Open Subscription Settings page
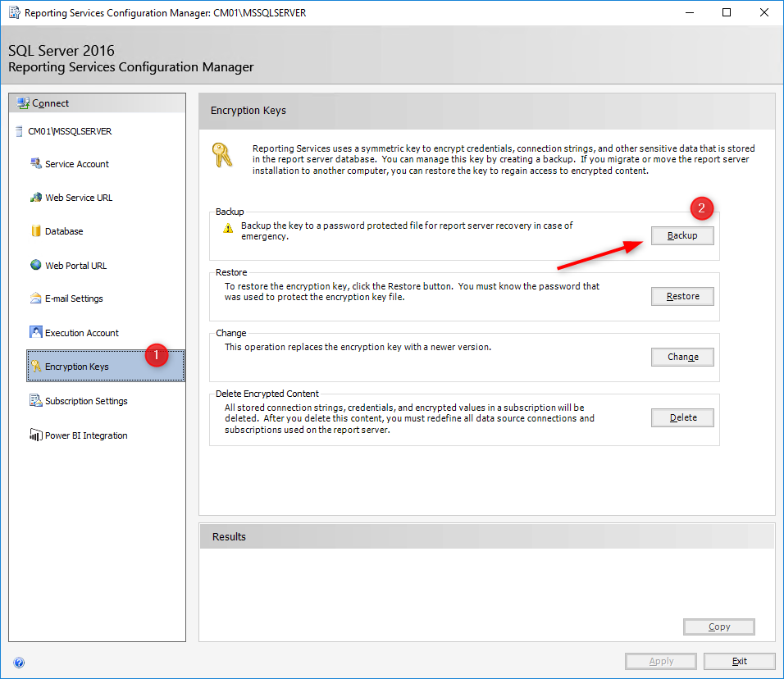 (x=86, y=401)
